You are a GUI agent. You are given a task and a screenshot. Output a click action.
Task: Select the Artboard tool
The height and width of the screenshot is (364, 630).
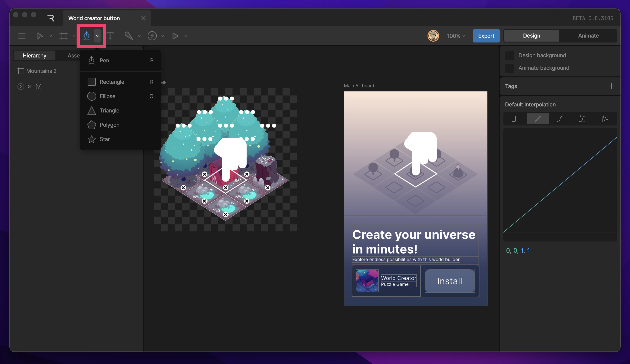tap(63, 36)
